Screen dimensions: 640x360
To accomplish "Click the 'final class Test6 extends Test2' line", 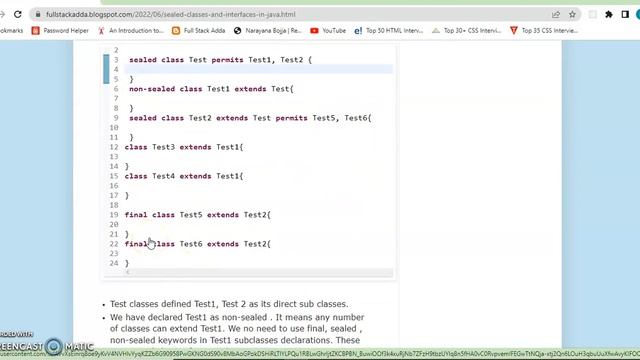I will click(x=198, y=244).
